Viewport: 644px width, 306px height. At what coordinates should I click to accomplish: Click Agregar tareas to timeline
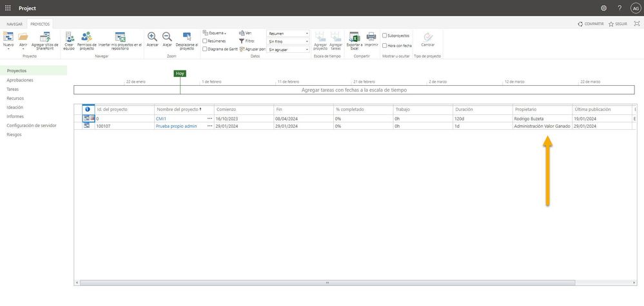pyautogui.click(x=336, y=41)
